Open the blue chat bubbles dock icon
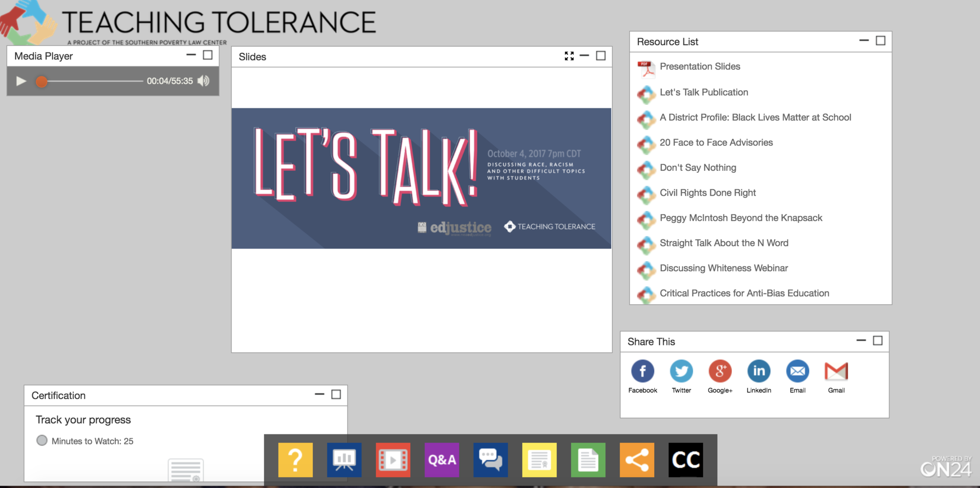 490,460
